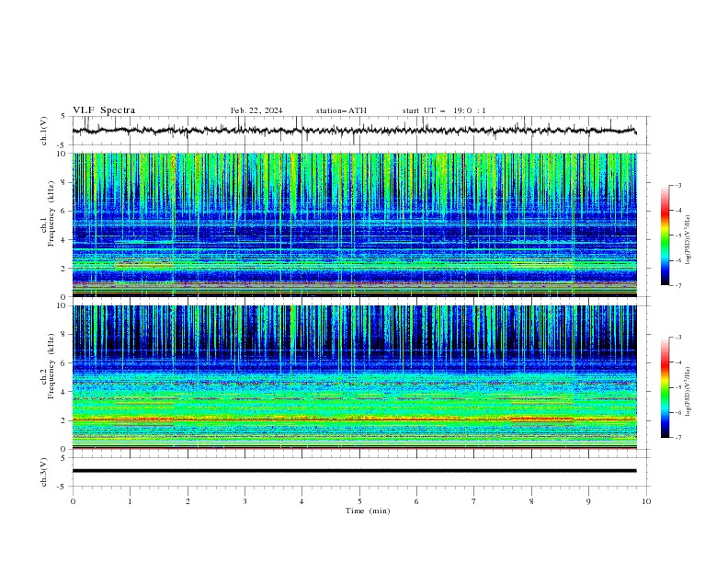Click the ch.1 voltage waveform trace
Screen dimensions: 728x563
[x=355, y=131]
